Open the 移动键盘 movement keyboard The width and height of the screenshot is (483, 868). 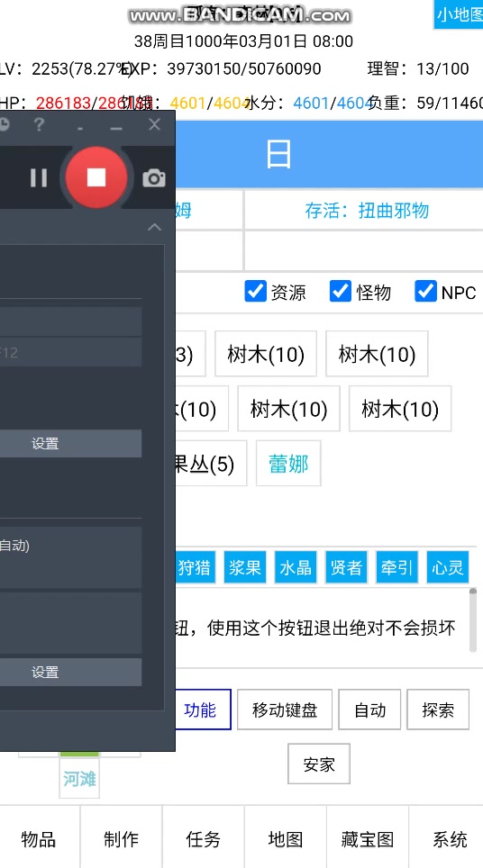[x=285, y=710]
